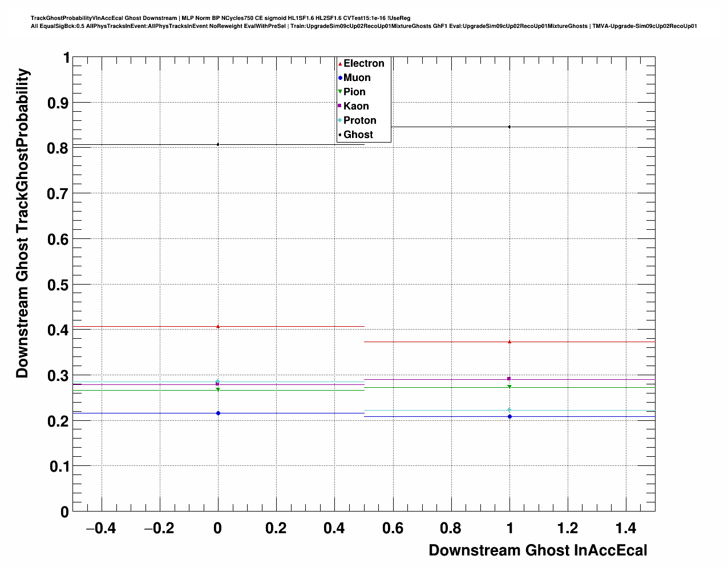Select Proton data point at x=0
This screenshot has width=728, height=568.
[218, 382]
